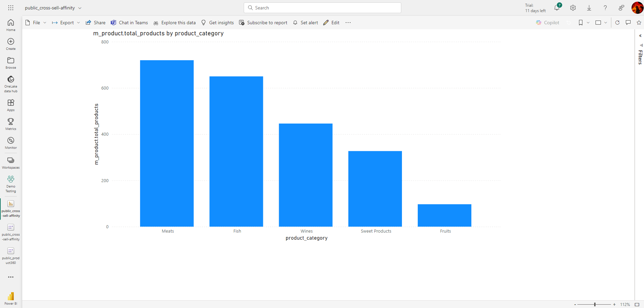Open Create in the left navigation
The width and height of the screenshot is (644, 308).
click(x=11, y=44)
